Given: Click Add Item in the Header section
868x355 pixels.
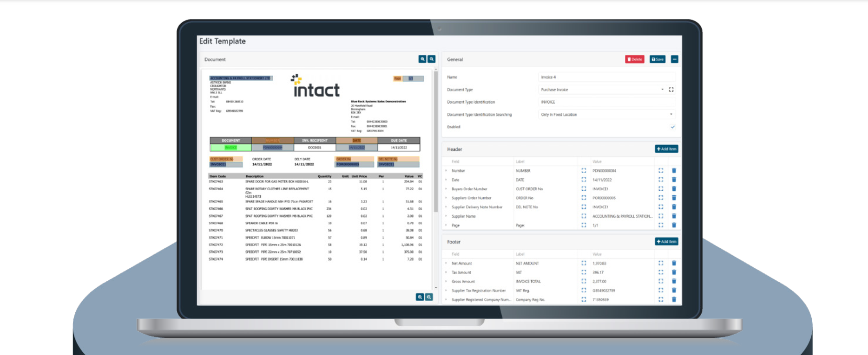Looking at the screenshot, I should [666, 149].
